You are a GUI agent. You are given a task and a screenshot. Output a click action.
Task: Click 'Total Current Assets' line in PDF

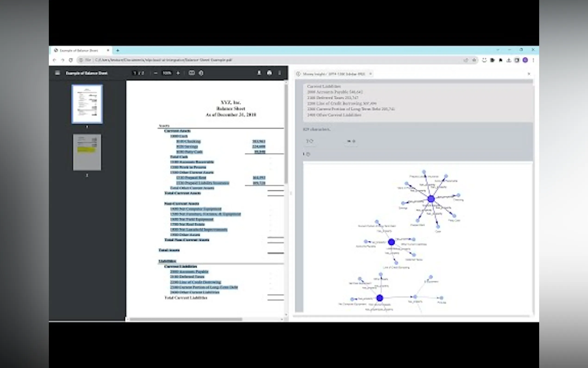coord(183,193)
